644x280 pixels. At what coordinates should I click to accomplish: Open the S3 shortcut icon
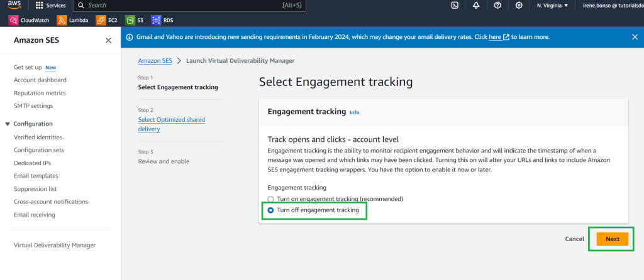tap(130, 20)
